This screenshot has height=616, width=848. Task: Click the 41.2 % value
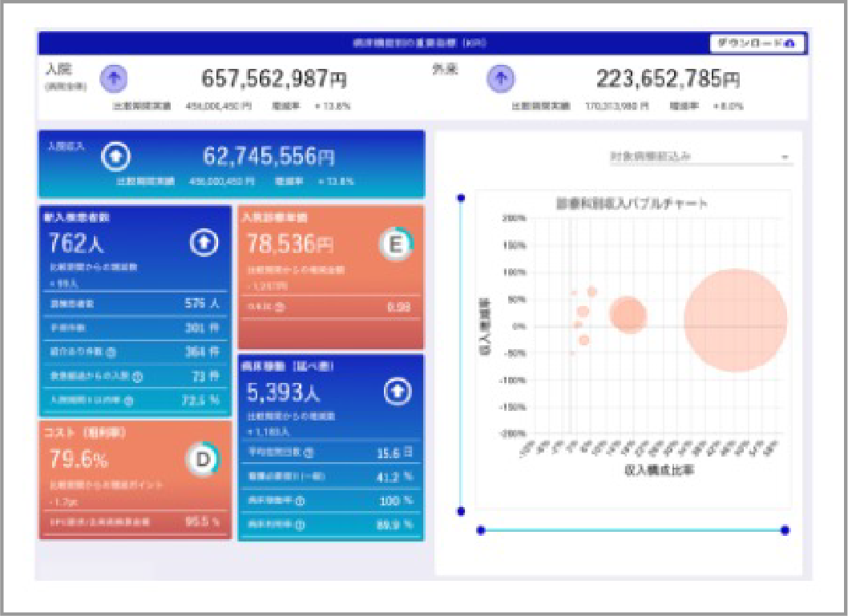click(395, 477)
